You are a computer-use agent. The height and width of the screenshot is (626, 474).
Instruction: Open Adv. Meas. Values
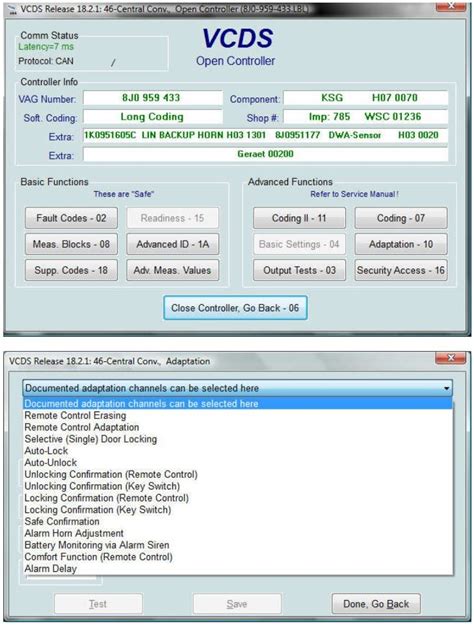[173, 270]
